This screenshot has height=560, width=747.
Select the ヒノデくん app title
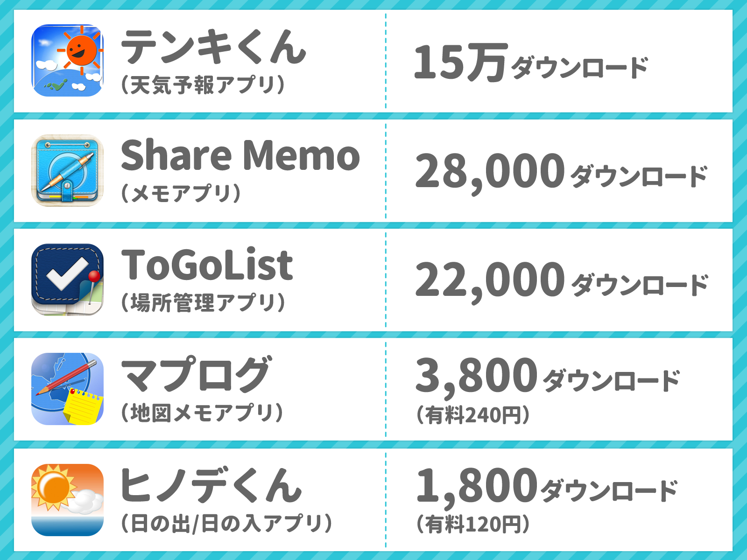pos(211,485)
